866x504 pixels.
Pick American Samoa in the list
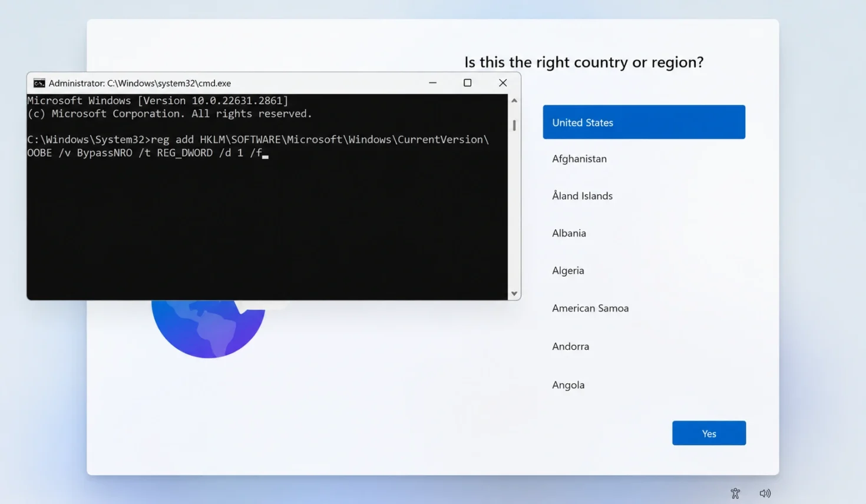[x=644, y=308]
